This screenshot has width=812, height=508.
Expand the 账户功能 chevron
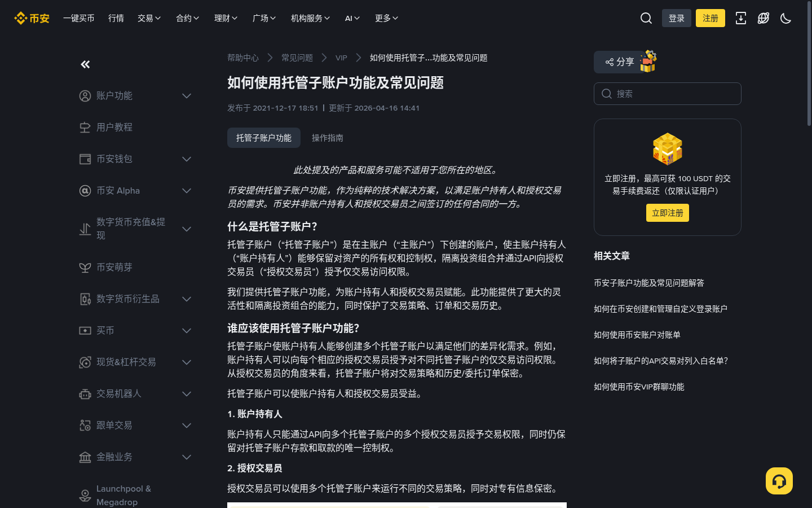pyautogui.click(x=187, y=96)
